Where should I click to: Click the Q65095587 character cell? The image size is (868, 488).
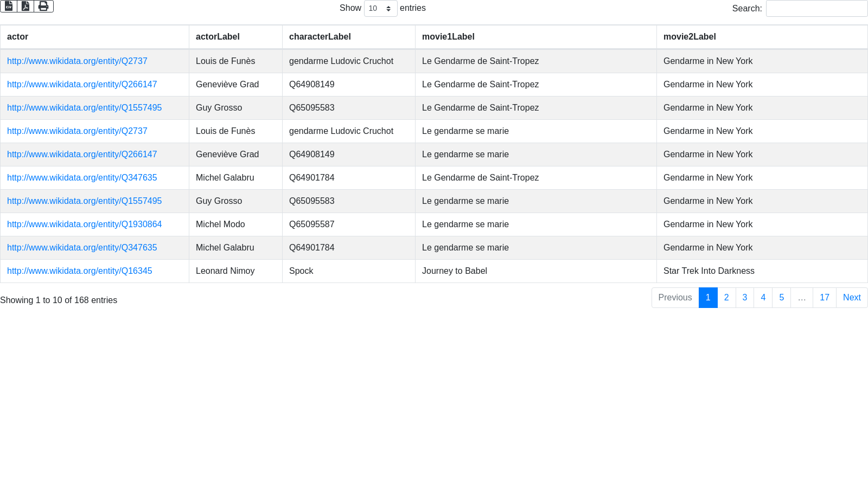[349, 224]
